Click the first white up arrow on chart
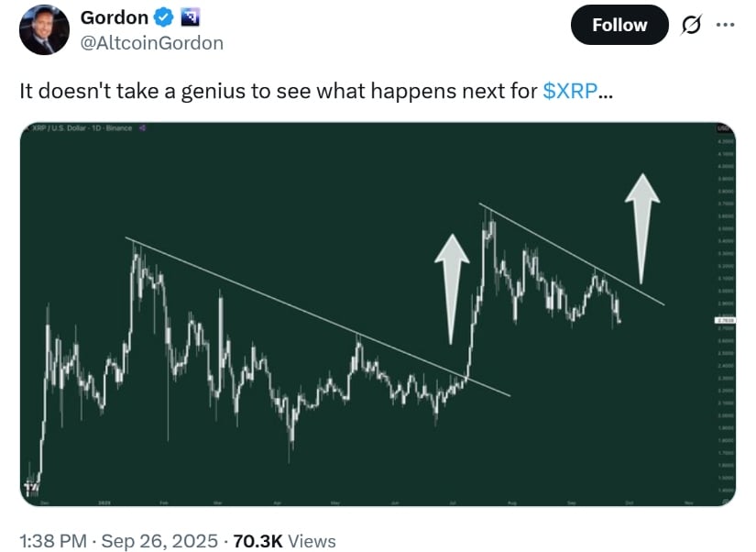The image size is (756, 552). [452, 289]
